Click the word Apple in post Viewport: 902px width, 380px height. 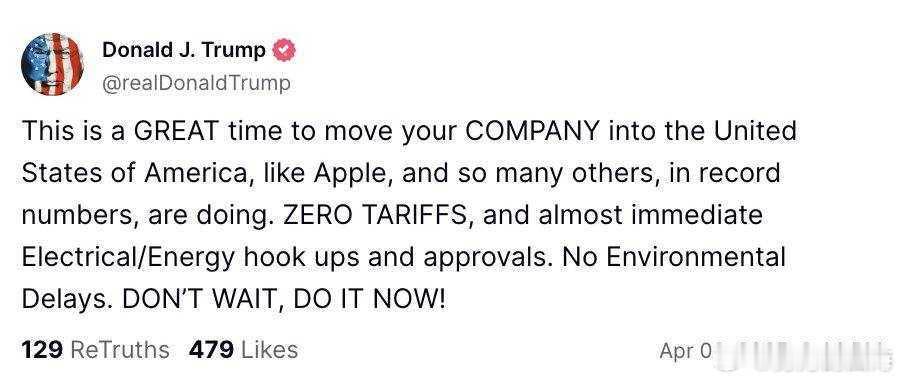click(x=347, y=174)
